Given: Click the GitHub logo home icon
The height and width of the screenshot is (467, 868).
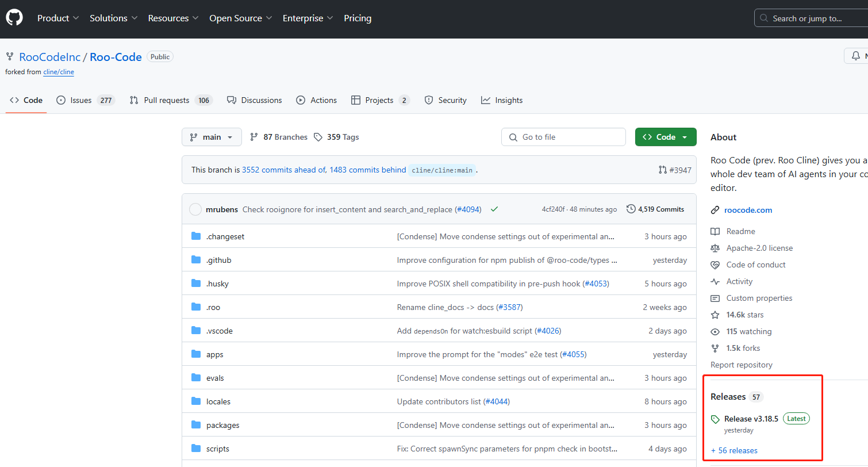Looking at the screenshot, I should [x=14, y=18].
